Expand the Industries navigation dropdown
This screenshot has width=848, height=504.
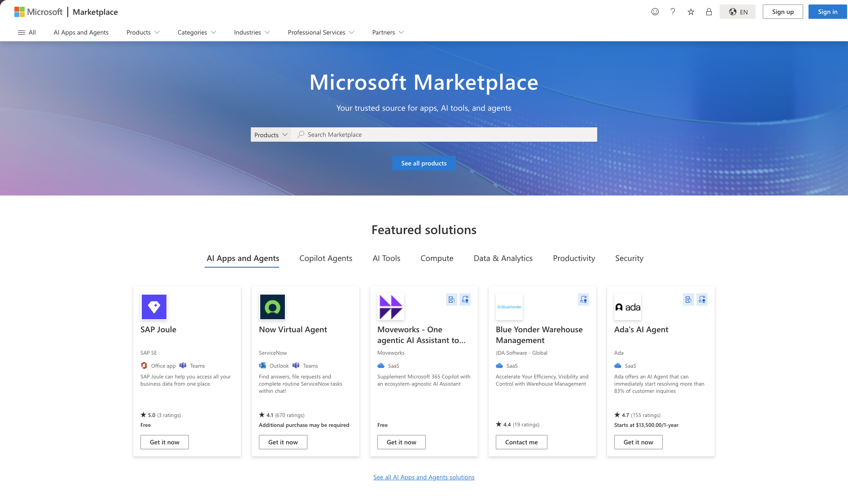click(x=252, y=32)
